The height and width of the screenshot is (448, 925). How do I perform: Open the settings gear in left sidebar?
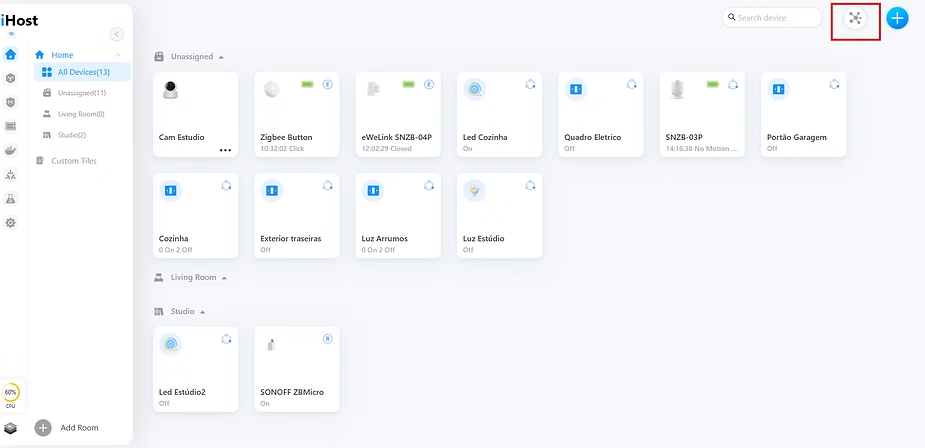click(x=11, y=222)
